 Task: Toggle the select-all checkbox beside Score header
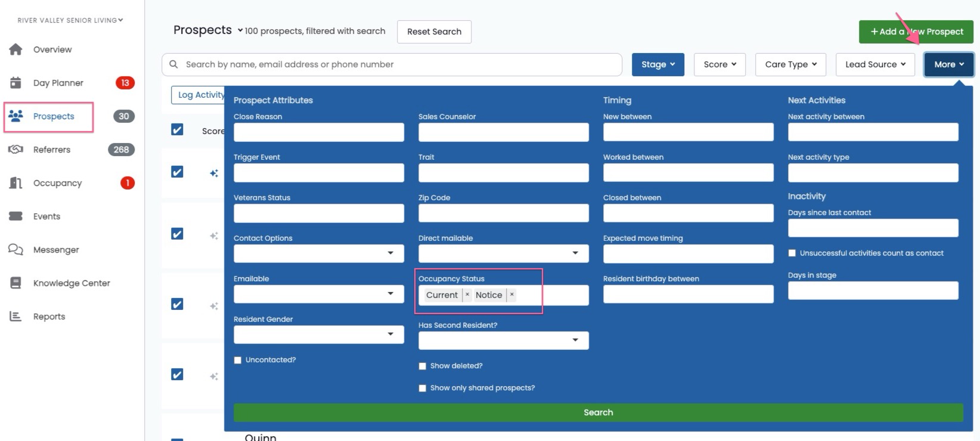pyautogui.click(x=177, y=129)
